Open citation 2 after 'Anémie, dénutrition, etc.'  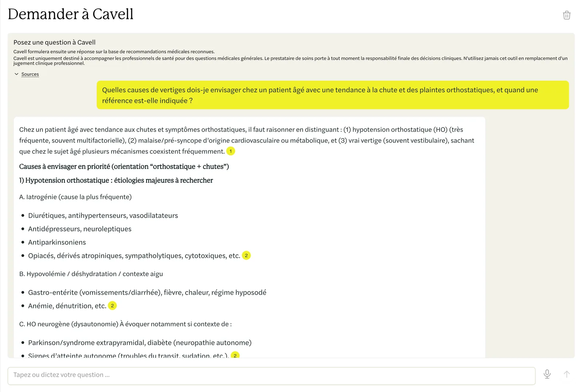(112, 306)
